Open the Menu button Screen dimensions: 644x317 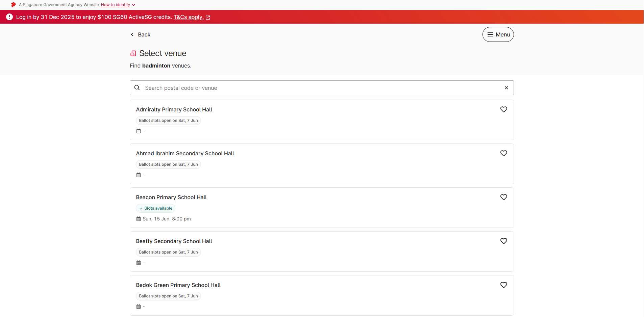[498, 34]
